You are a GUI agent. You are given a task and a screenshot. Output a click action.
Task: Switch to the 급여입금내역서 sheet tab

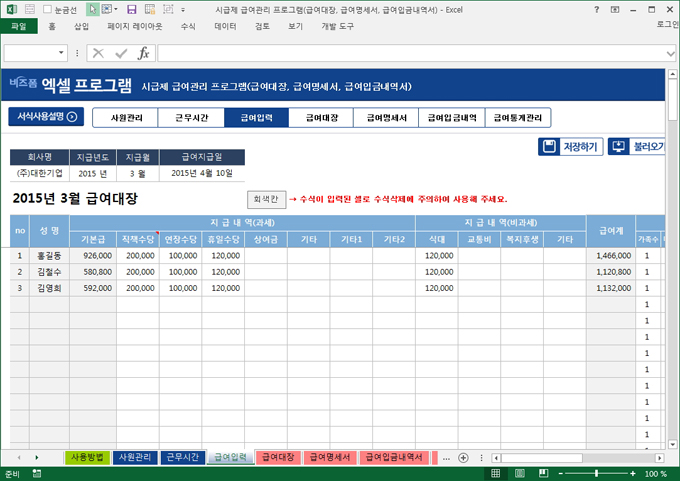[394, 457]
